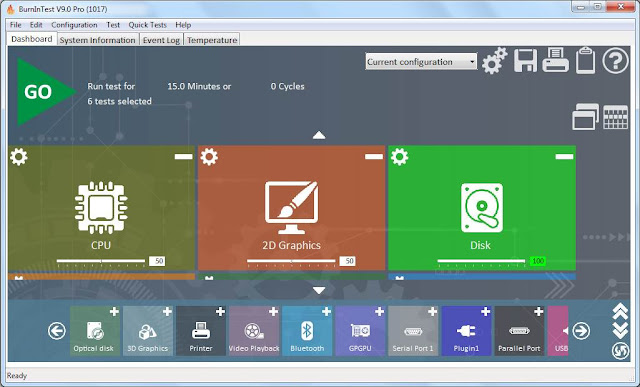Open test preferences with the gears icon

pos(495,60)
